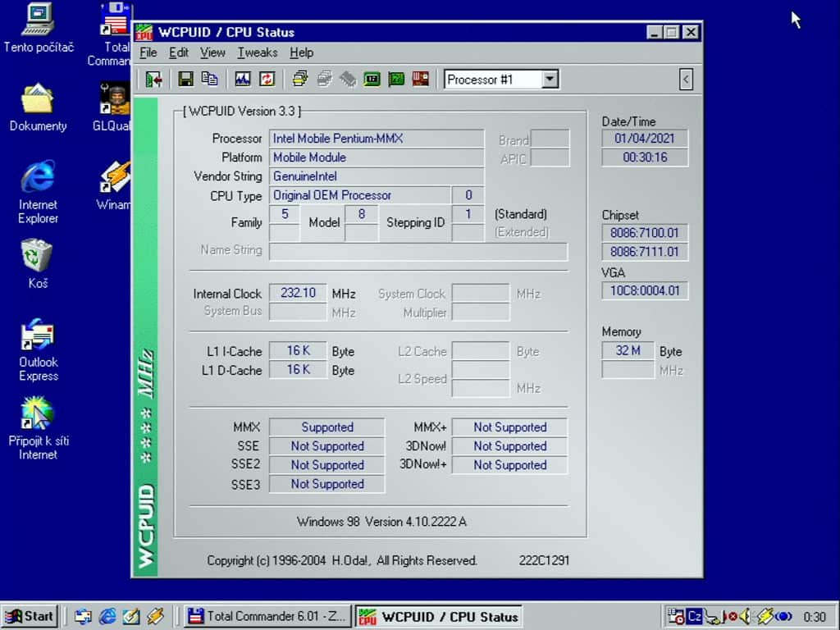
Task: Click the yellow stacked cache info icon
Action: (x=300, y=80)
